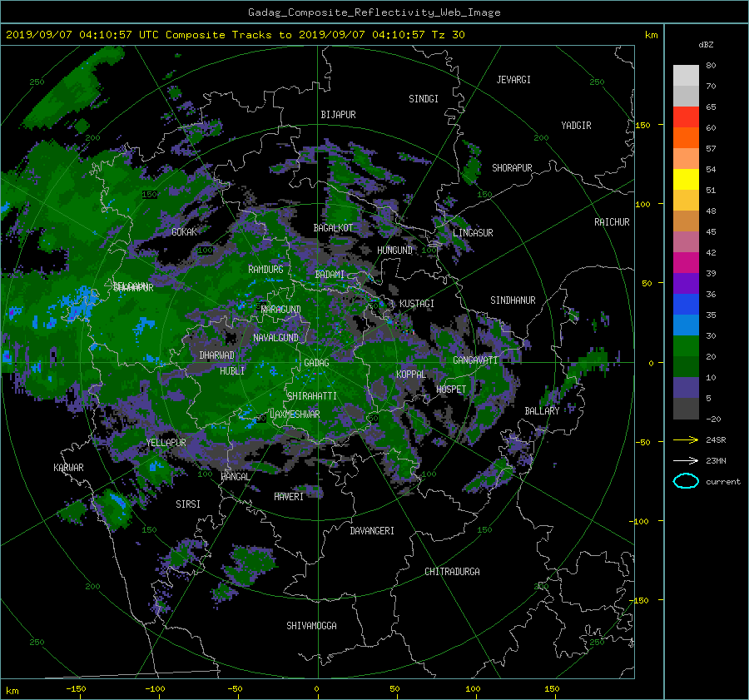Click the NAVALGUND city label

275,338
